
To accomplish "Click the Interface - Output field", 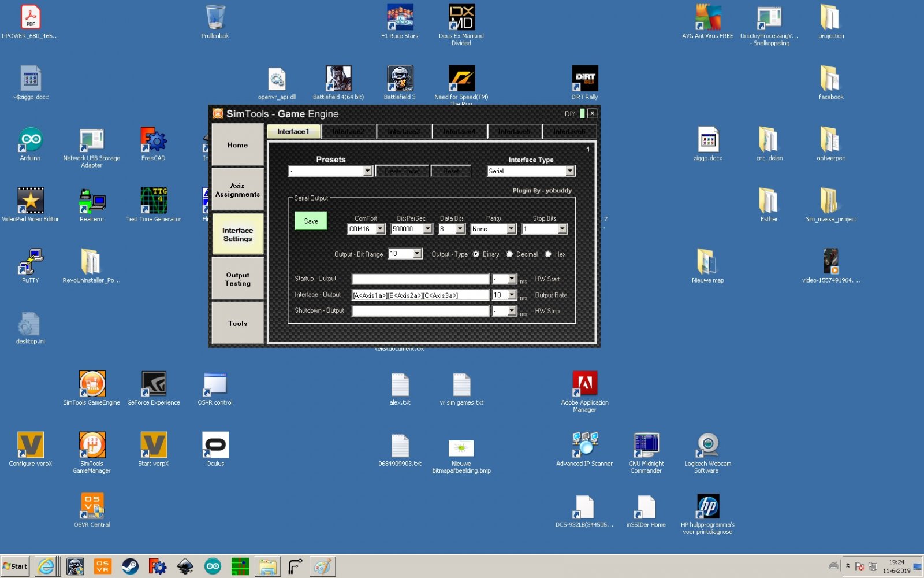I will click(421, 295).
